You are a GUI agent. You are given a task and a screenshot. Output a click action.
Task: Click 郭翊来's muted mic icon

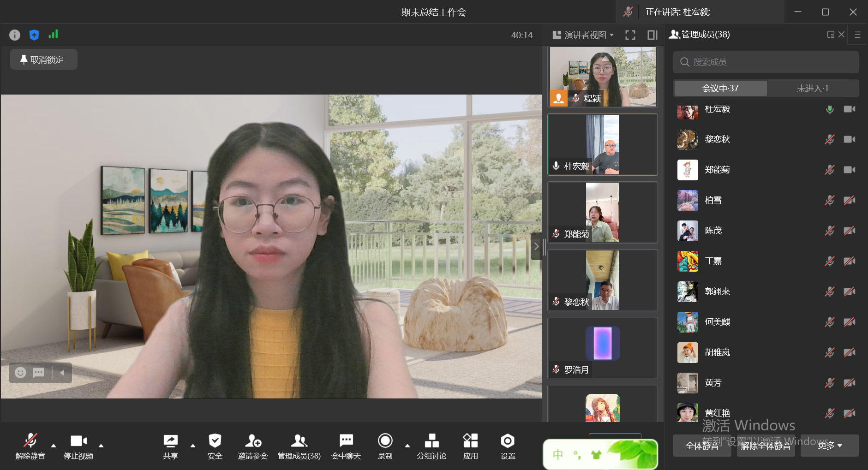(830, 292)
